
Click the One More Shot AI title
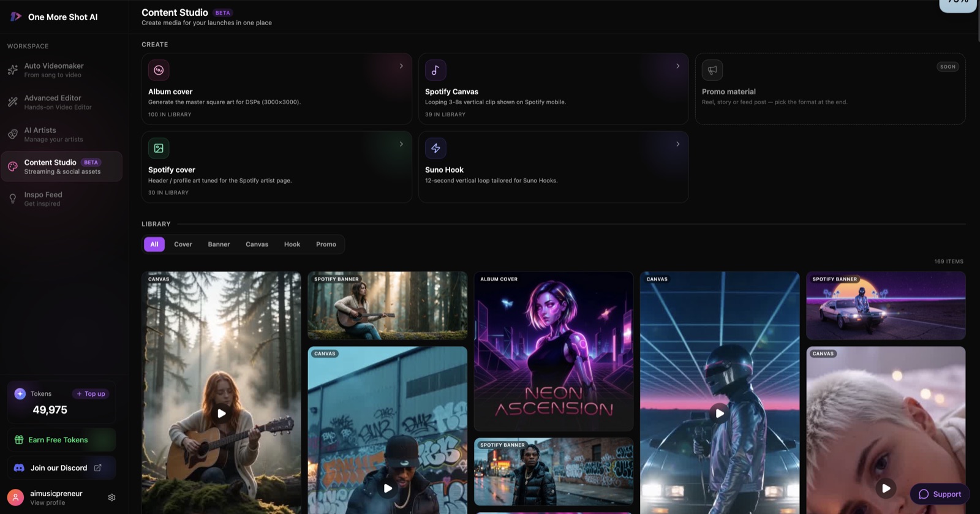[x=62, y=17]
